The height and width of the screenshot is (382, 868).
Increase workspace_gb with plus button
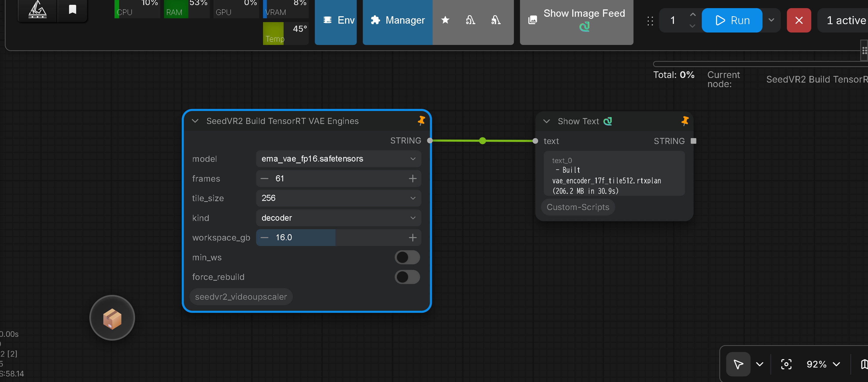[413, 238]
